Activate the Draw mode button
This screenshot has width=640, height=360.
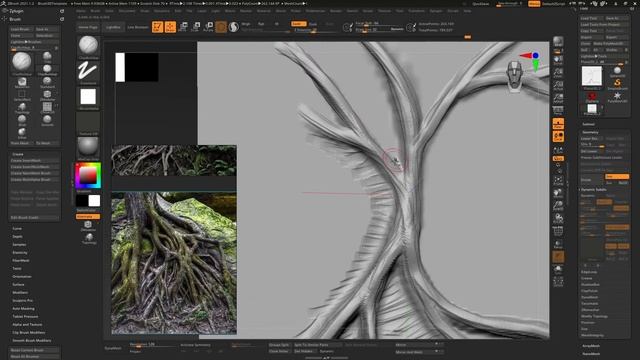click(x=170, y=27)
